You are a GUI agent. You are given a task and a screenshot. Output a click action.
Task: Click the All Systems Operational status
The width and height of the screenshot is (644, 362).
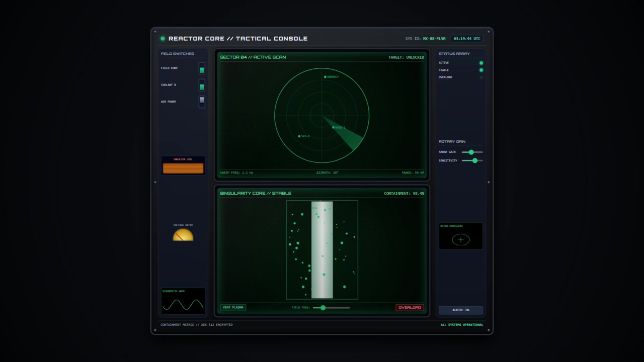pos(462,325)
